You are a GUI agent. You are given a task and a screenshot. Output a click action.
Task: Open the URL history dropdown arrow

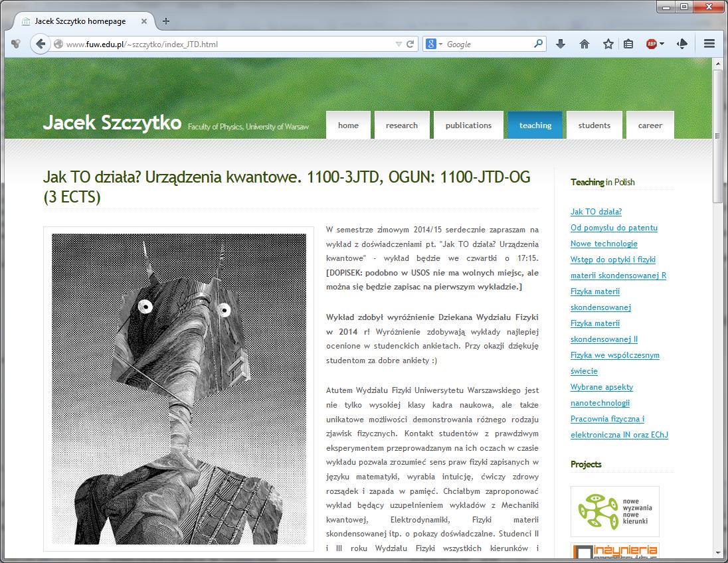(x=399, y=44)
